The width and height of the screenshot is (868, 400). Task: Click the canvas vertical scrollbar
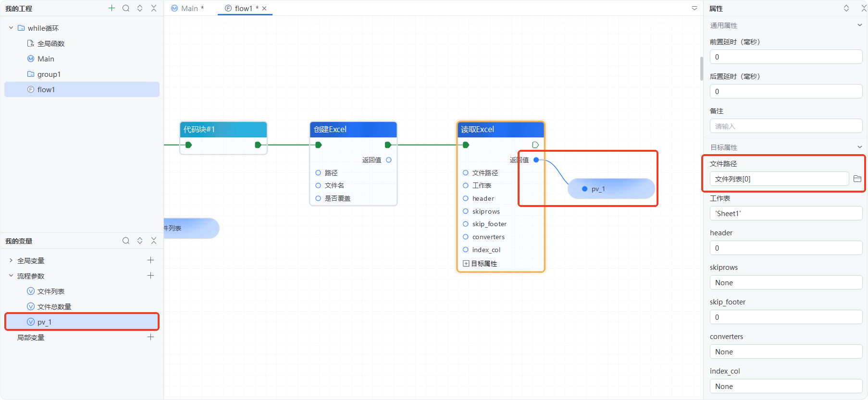tap(701, 69)
